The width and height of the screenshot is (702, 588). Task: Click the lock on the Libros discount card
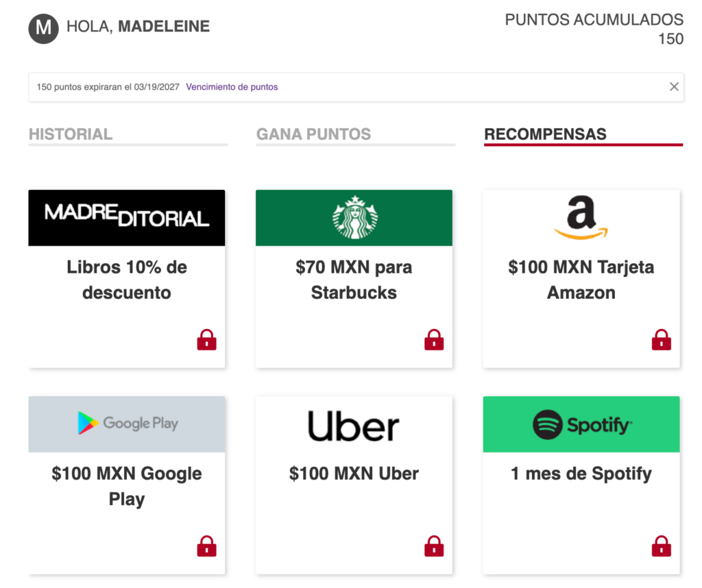(x=206, y=339)
